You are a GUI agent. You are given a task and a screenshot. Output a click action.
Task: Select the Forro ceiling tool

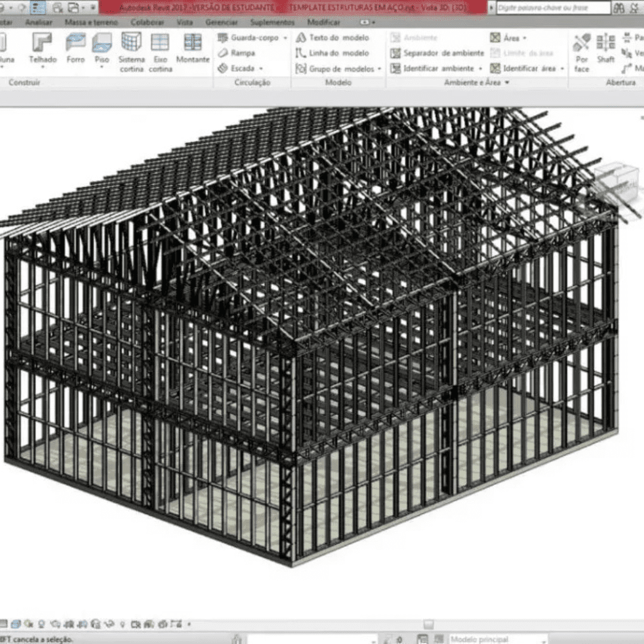click(x=76, y=48)
